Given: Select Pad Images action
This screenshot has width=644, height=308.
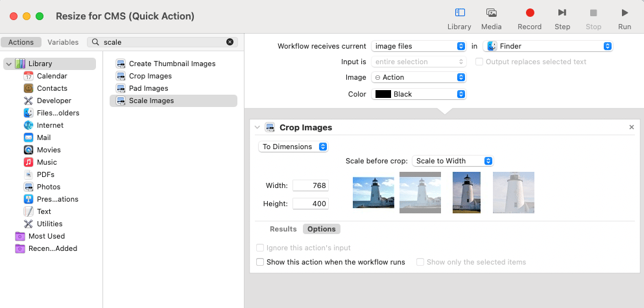Looking at the screenshot, I should tap(173, 88).
